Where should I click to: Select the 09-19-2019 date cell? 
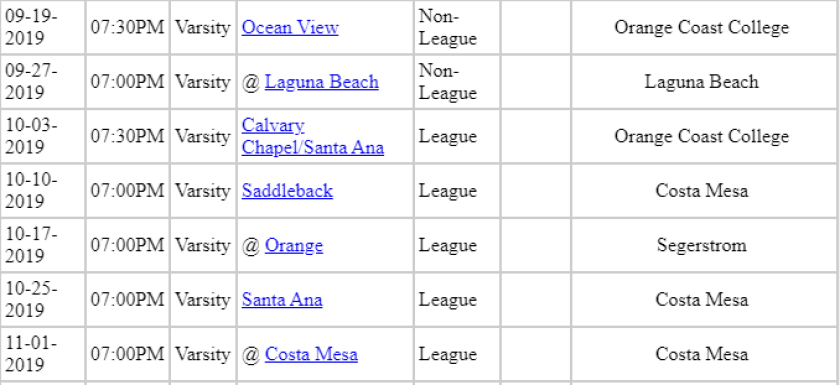click(x=43, y=27)
